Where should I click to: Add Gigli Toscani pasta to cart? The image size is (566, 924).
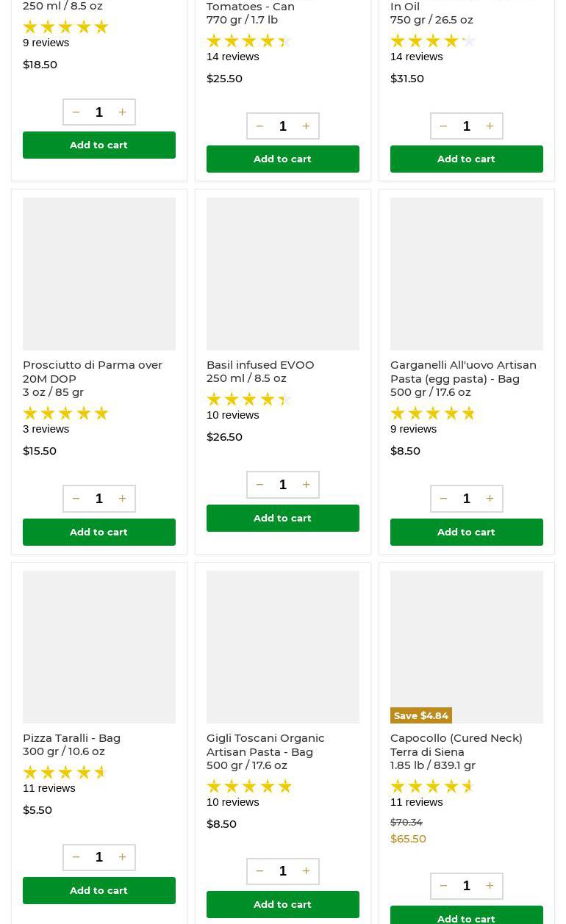[x=283, y=904]
